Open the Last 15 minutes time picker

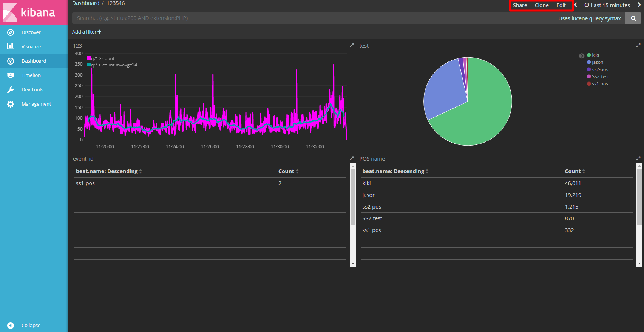607,5
